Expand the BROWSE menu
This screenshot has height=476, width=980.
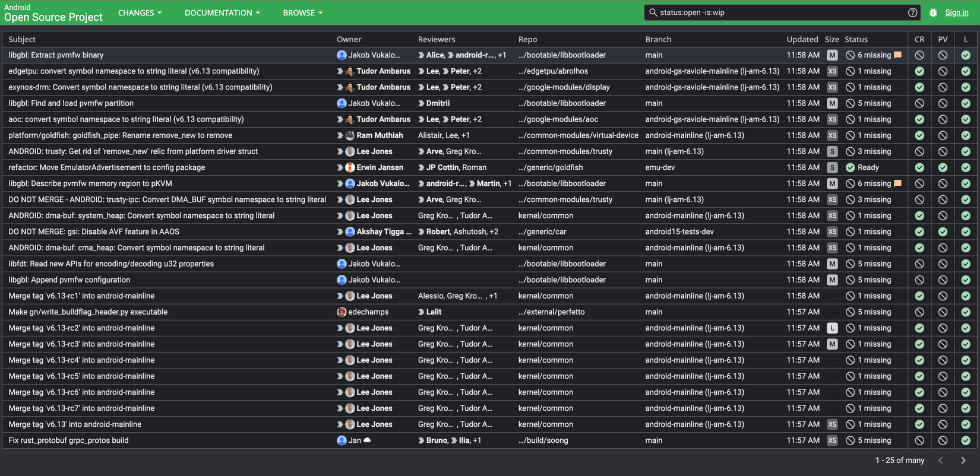[x=302, y=12]
